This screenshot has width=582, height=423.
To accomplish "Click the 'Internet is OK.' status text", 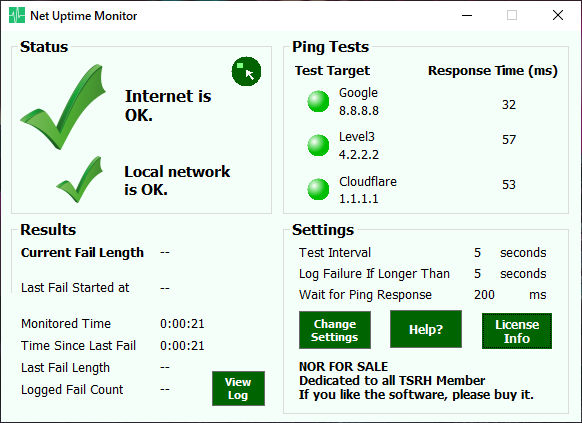I will 168,106.
